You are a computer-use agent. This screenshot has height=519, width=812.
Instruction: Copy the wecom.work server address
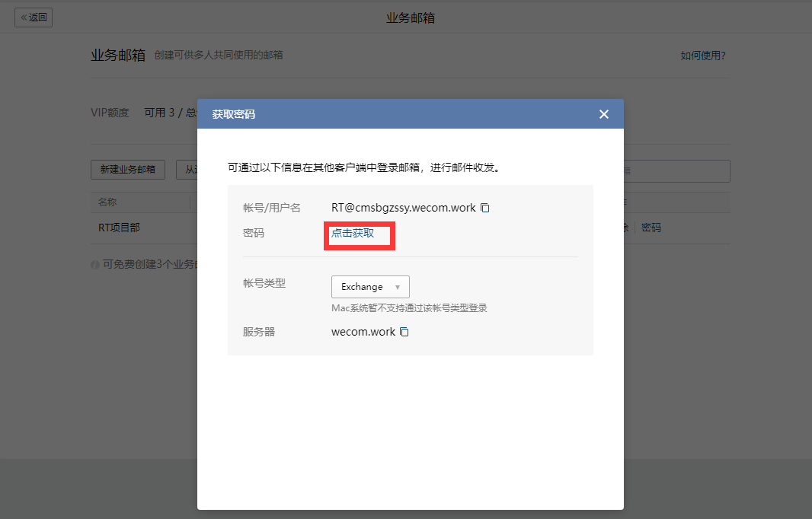tap(404, 332)
